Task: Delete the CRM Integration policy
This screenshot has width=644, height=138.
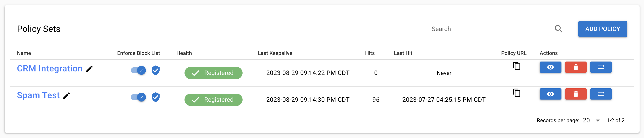Action: 576,67
